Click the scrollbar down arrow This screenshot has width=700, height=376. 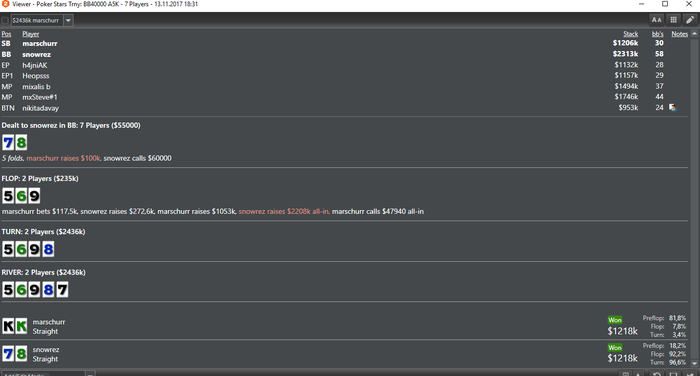click(695, 363)
